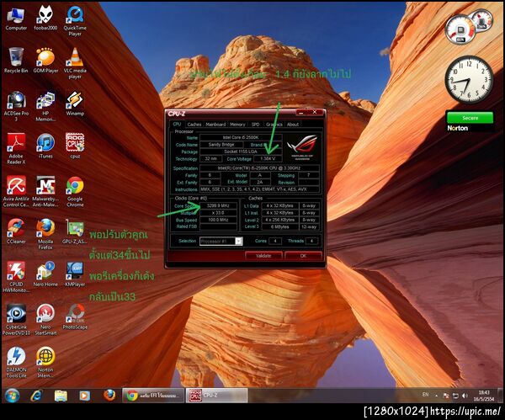Click the Socket 1155 LGA package field
This screenshot has width=505, height=420.
[241, 152]
